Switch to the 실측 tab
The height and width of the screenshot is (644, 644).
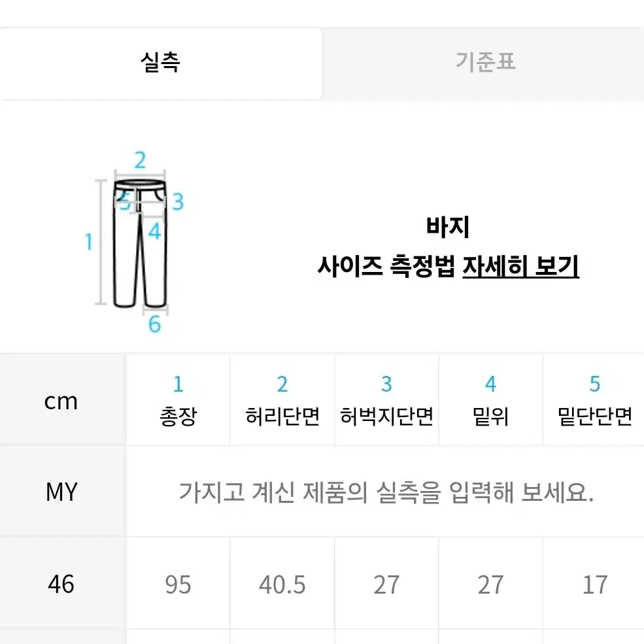161,63
